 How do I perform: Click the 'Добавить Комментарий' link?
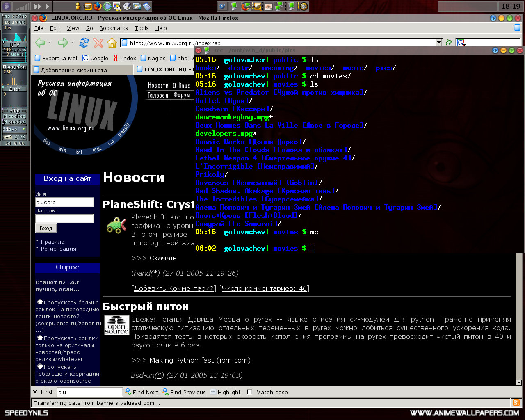click(x=174, y=288)
